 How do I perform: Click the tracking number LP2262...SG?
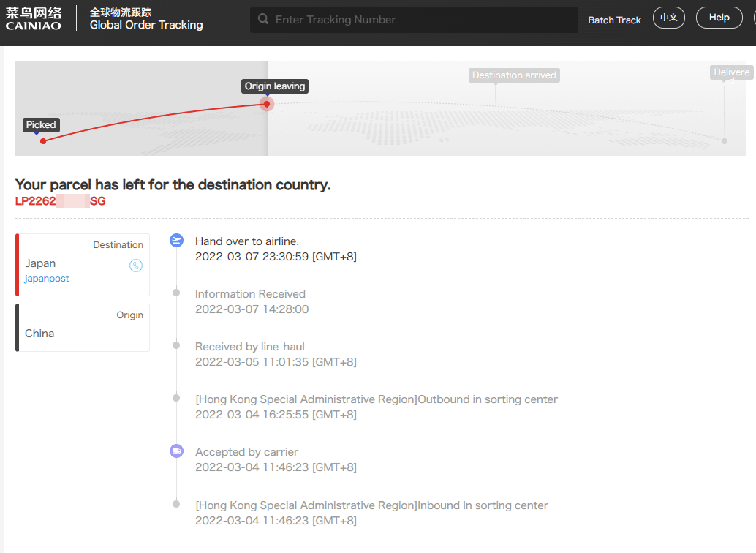(60, 201)
